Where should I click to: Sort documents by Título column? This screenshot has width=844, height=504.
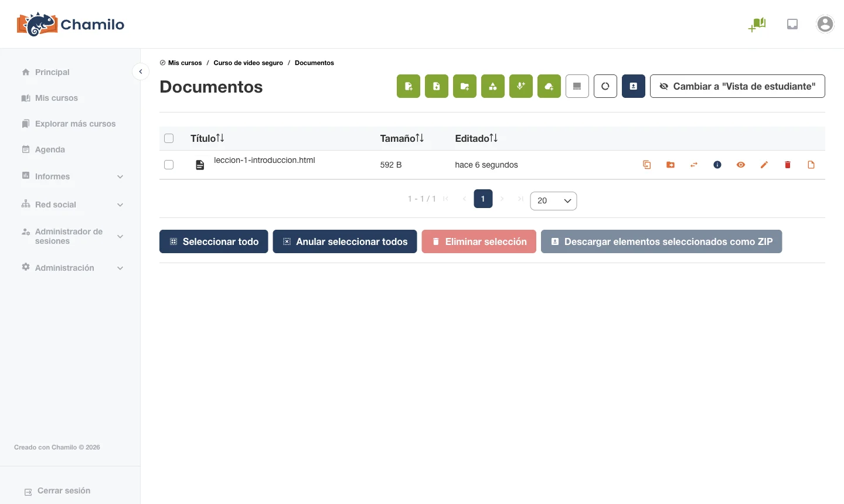[207, 138]
